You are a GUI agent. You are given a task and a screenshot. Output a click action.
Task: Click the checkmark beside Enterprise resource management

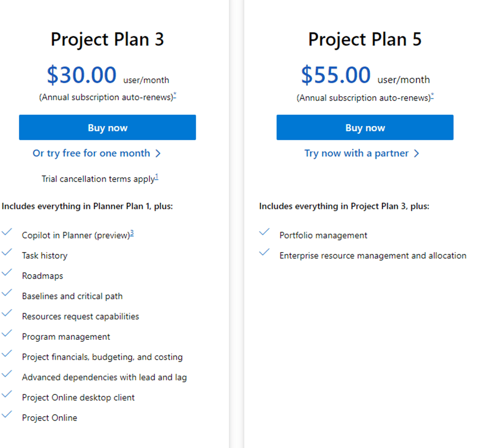click(x=264, y=252)
